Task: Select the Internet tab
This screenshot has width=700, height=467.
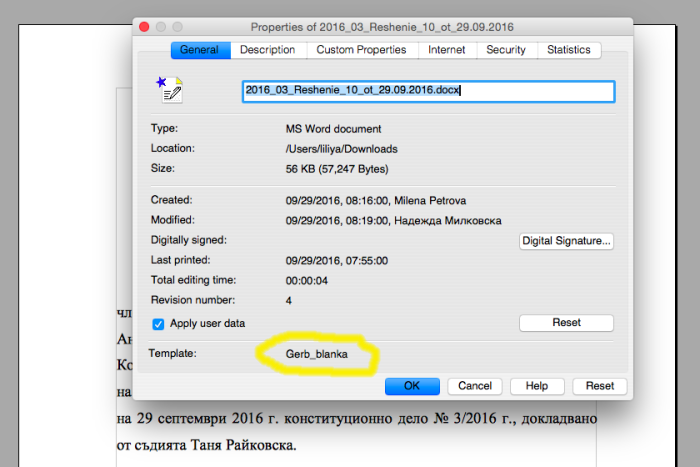Action: (x=446, y=50)
